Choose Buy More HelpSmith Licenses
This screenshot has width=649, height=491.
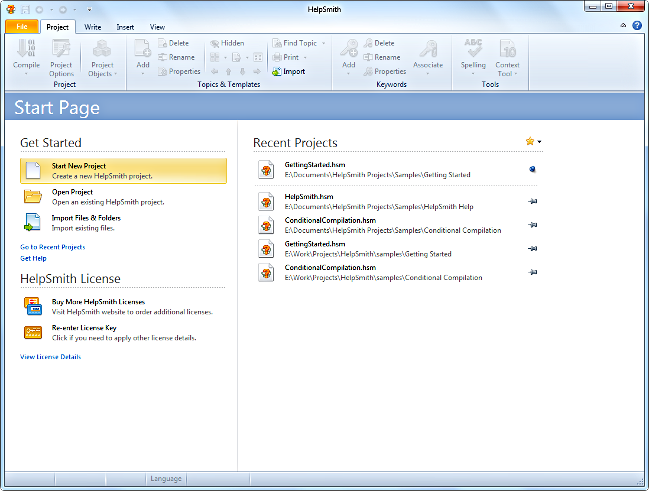pyautogui.click(x=123, y=306)
